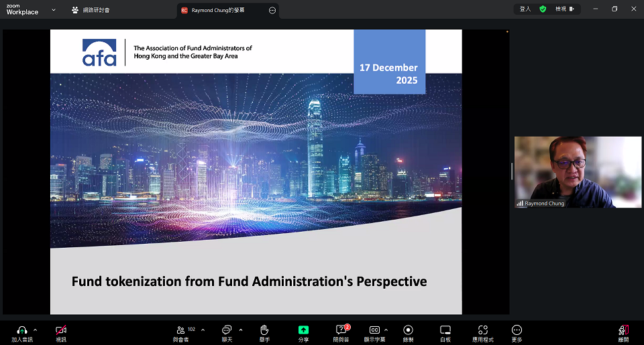Expand the participants options chevron
Screen dimensions: 644x345
(x=203, y=330)
